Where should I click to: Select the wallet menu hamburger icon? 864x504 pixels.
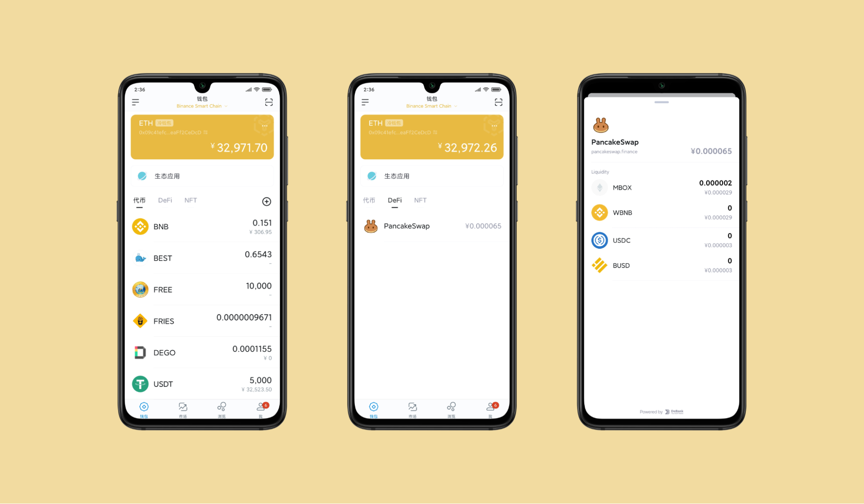[135, 103]
